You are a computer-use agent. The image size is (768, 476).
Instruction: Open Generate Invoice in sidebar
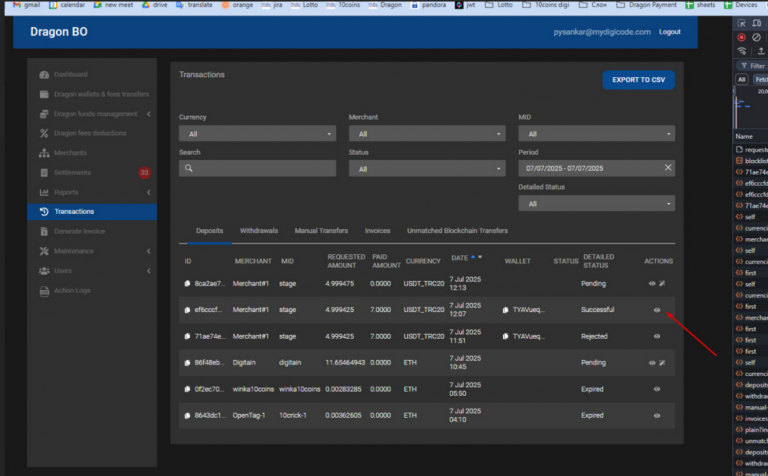92,232
